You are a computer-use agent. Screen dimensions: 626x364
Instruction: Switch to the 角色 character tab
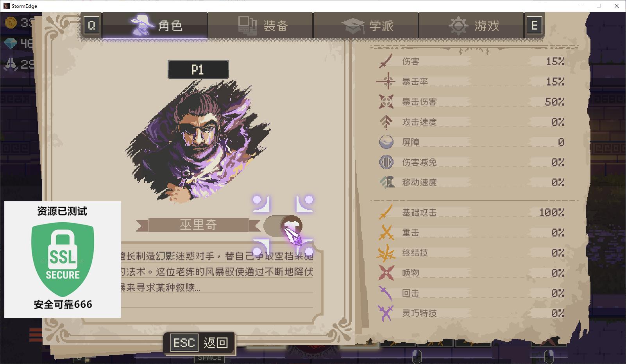coord(155,26)
